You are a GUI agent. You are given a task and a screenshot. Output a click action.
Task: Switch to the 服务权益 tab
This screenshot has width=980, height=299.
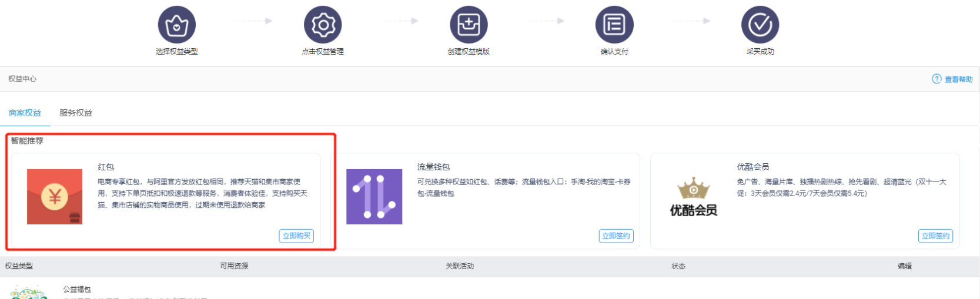point(76,113)
